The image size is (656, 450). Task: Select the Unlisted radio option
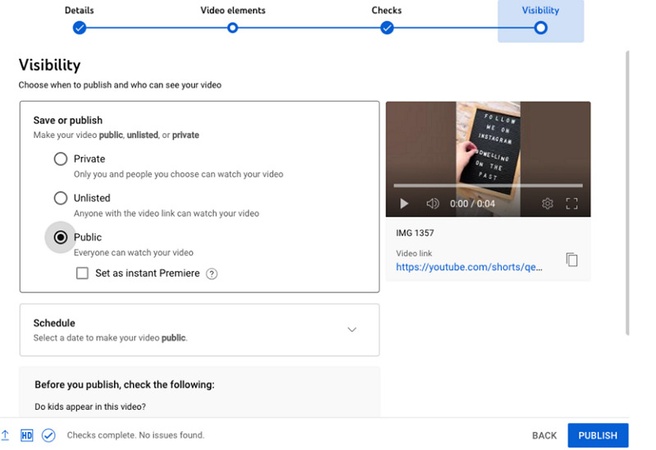pos(61,198)
